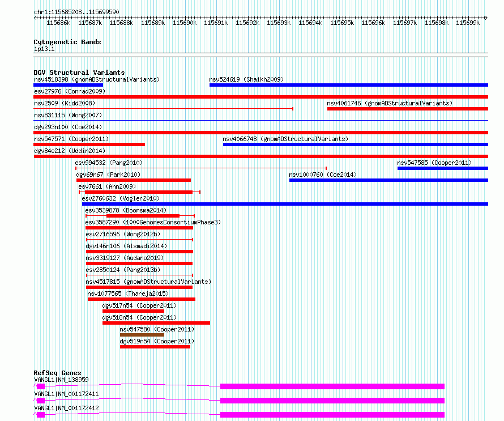Click the chr1:115685208..115699590 coordinates label

[76, 12]
